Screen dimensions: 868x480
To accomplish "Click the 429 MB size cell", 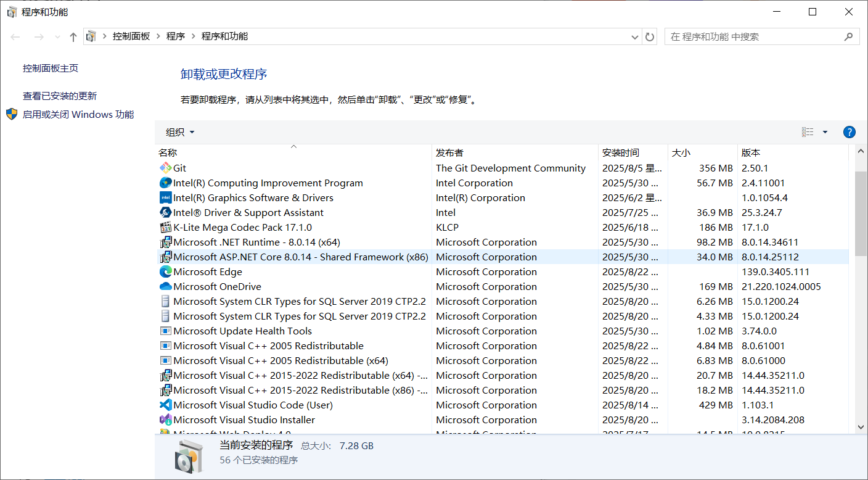I will (716, 405).
